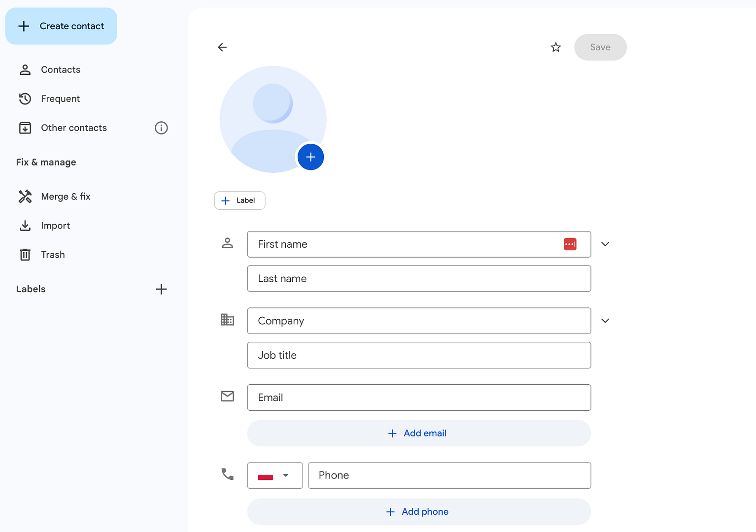
Task: Open the phone country code dropdown
Action: [275, 475]
